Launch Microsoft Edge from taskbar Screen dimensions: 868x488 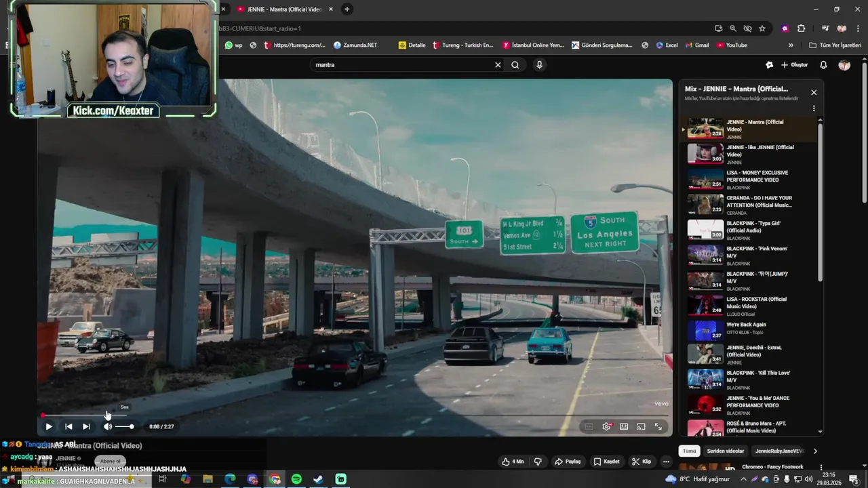(x=230, y=479)
